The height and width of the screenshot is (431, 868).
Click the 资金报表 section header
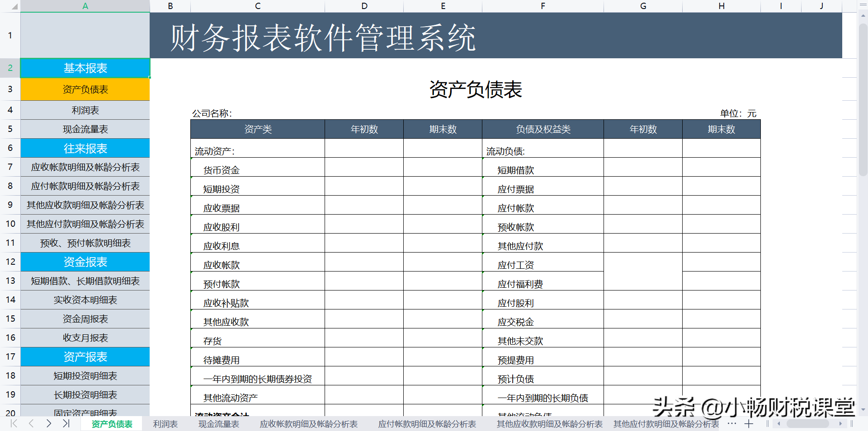85,262
